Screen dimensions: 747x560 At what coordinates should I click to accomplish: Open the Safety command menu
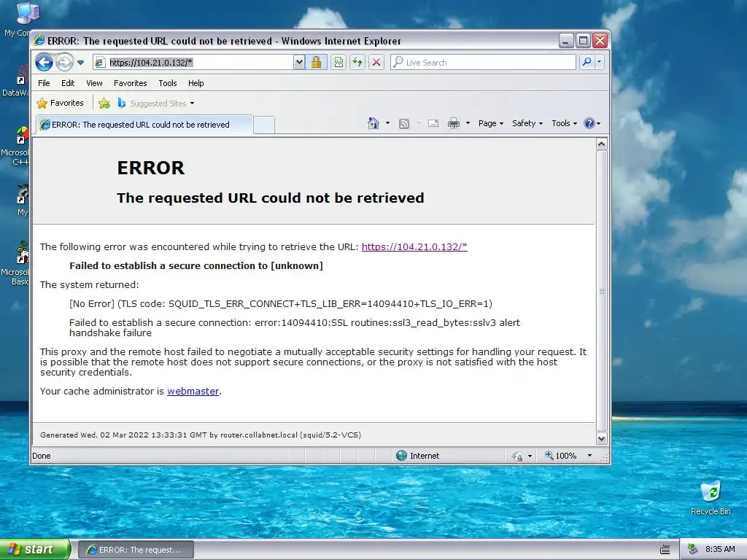tap(527, 123)
